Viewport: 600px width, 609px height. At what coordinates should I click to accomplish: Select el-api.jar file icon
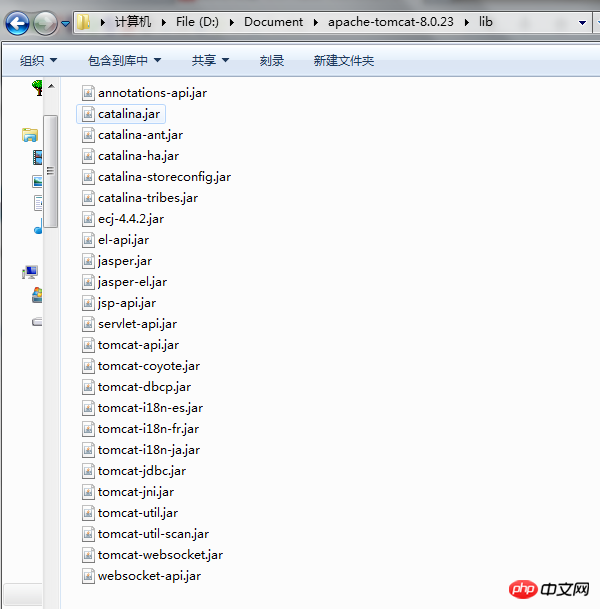click(88, 240)
